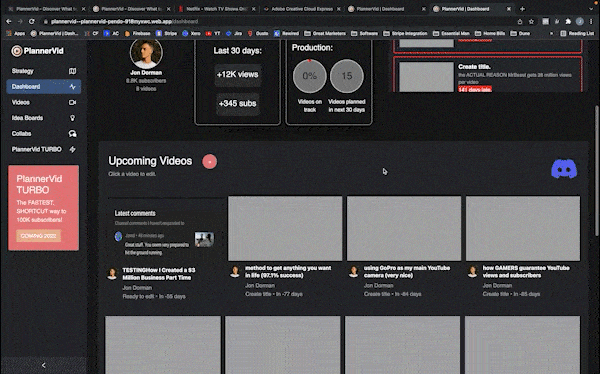
Task: Click Jon Dorman's profile picture
Action: pos(146,53)
